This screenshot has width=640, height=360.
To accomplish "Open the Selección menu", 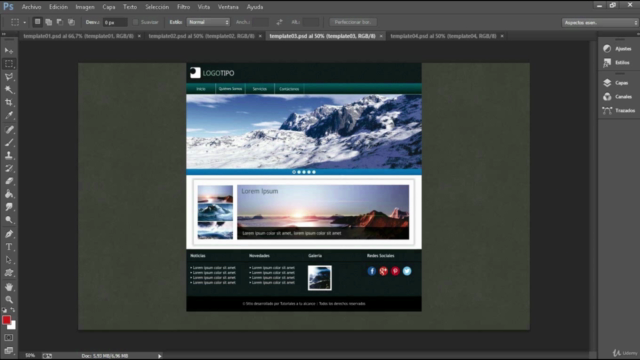I will 157,7.
